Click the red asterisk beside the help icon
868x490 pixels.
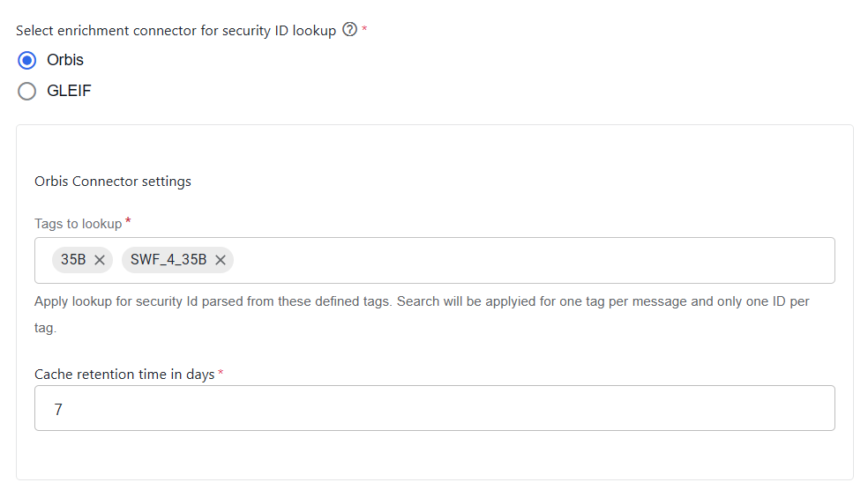pos(364,28)
